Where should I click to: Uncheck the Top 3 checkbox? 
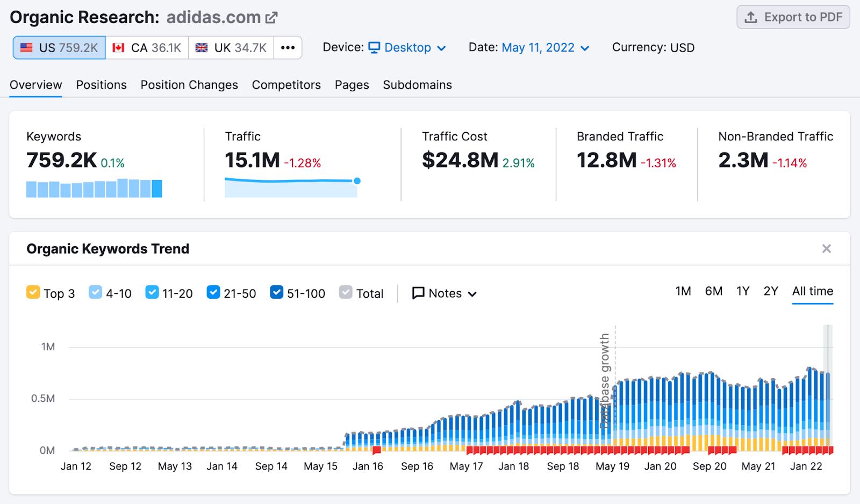[33, 292]
